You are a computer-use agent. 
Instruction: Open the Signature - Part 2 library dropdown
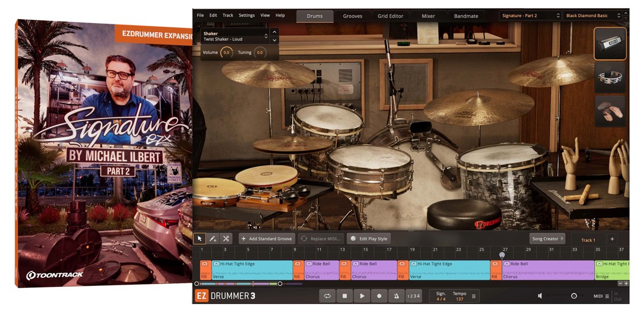tap(530, 16)
